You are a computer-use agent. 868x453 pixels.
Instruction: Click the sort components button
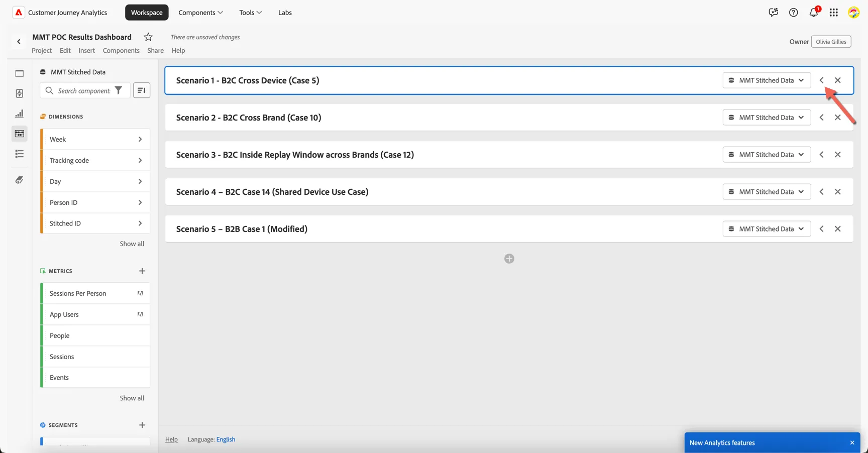142,90
